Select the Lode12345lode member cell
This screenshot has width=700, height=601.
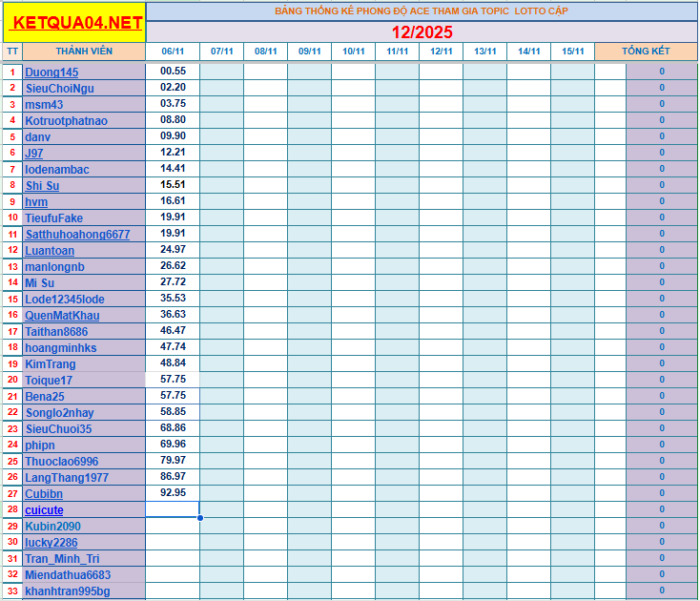[84, 300]
